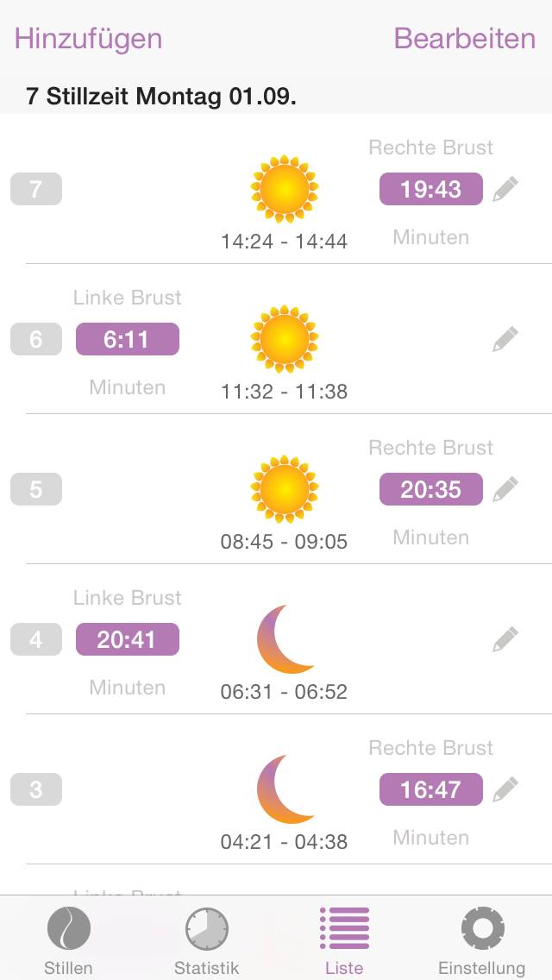Tap Hinzufügen to add a new entry
The height and width of the screenshot is (980, 552).
[x=85, y=39]
